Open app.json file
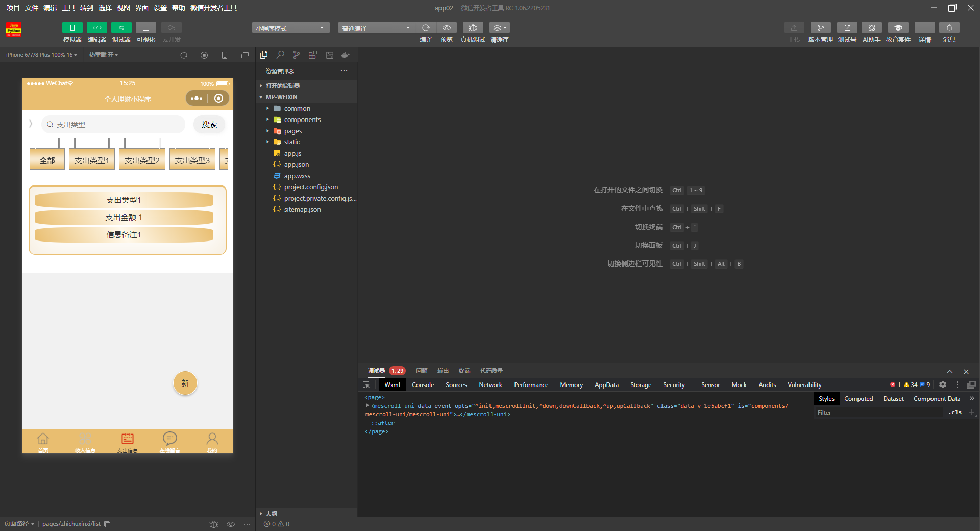 306,164
